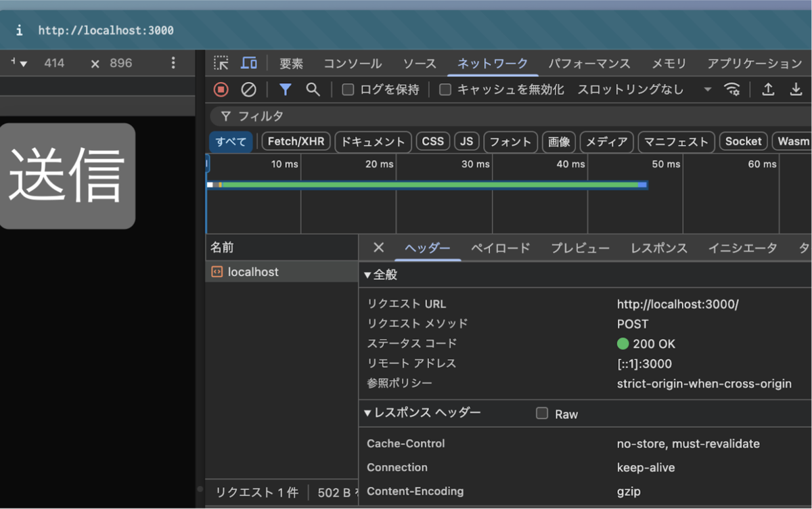Open the ペイロード tab
The width and height of the screenshot is (812, 509).
501,248
